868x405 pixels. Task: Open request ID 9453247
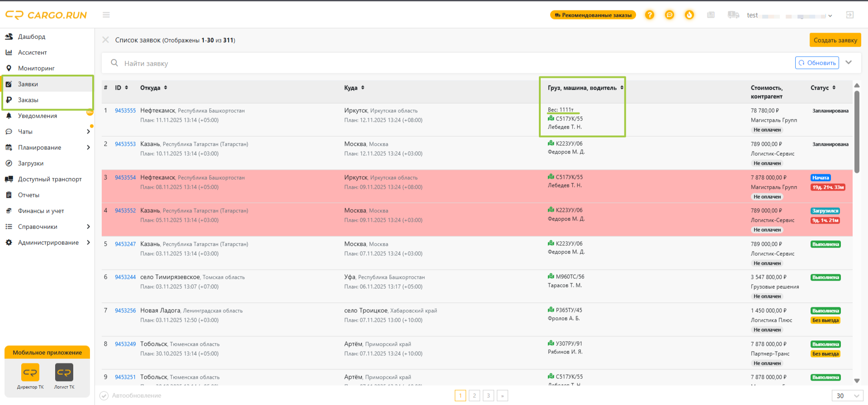point(125,244)
